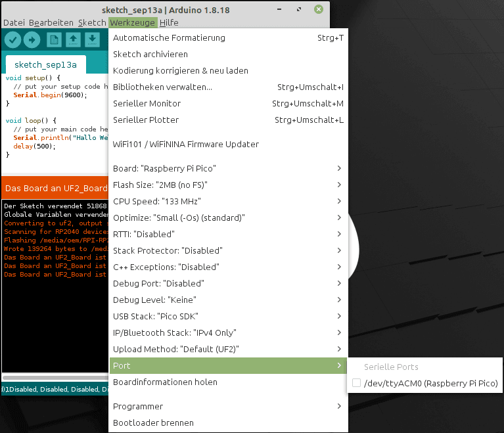Choose Automatische Formatierung
The height and width of the screenshot is (433, 504).
tap(169, 38)
